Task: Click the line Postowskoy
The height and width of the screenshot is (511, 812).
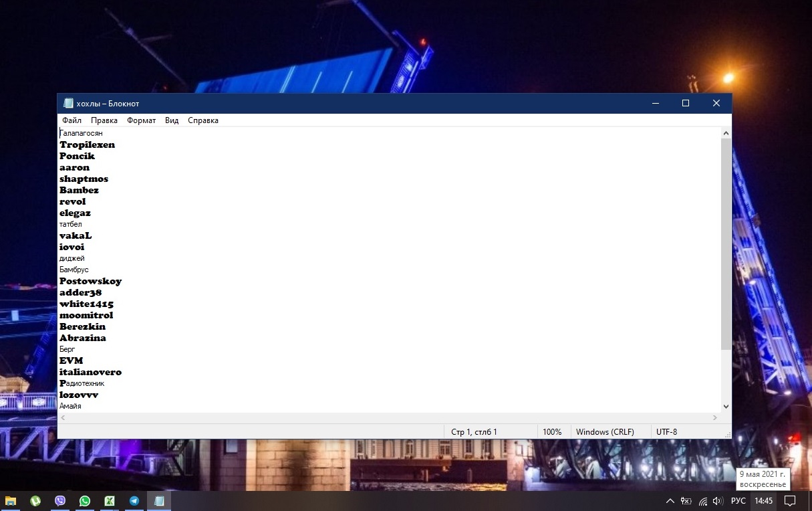Action: click(90, 281)
